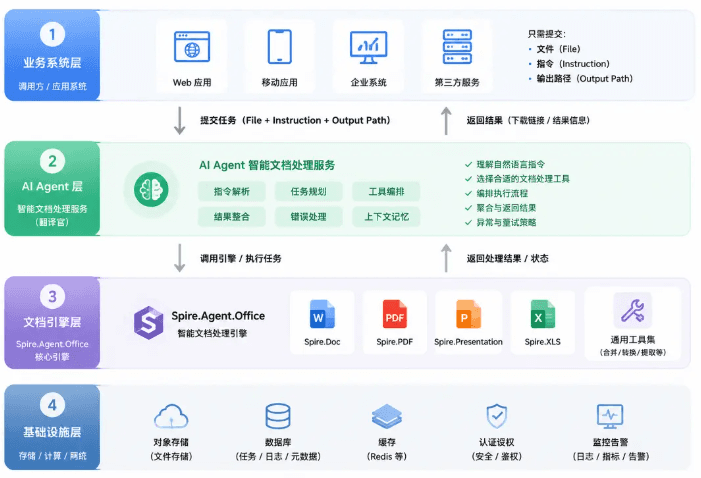Select the 移动应用 phone icon
The height and width of the screenshot is (478, 701).
coord(279,47)
